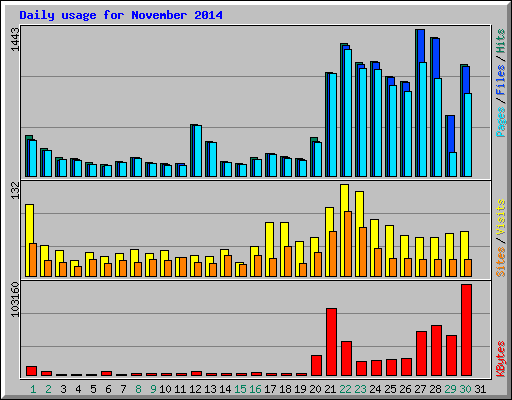Click the 103160 bottom chart scale label
Screen dimensions: 512x400
tap(15, 300)
